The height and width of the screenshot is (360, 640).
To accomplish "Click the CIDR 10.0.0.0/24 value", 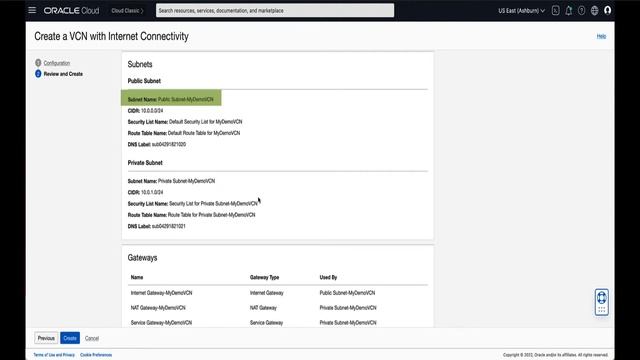I will [152, 111].
